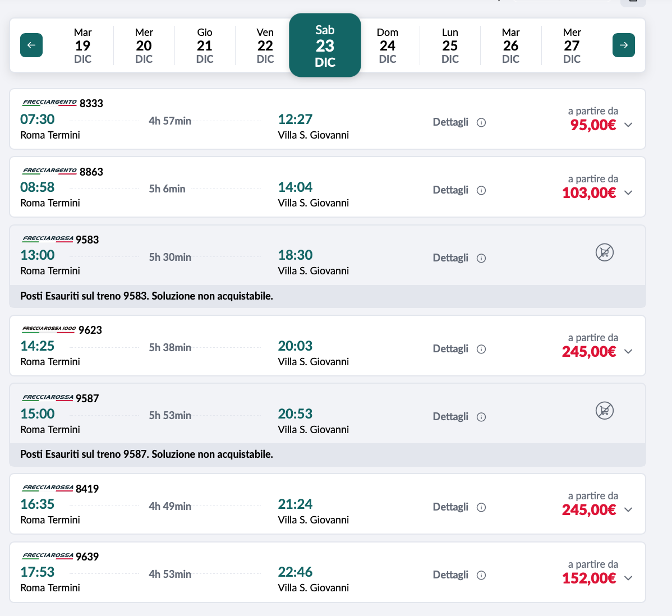672x616 pixels.
Task: Click Frecciarossa logo of train 9587
Action: pos(48,397)
